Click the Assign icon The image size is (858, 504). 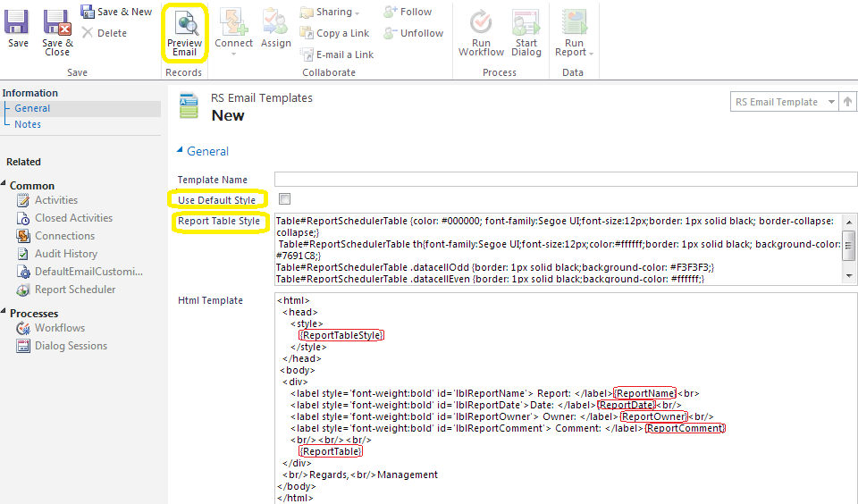[275, 24]
